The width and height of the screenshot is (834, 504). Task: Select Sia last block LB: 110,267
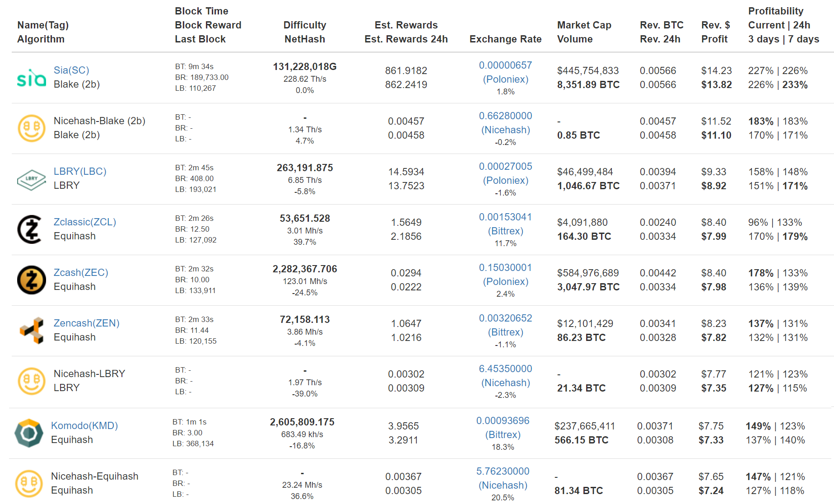[196, 89]
